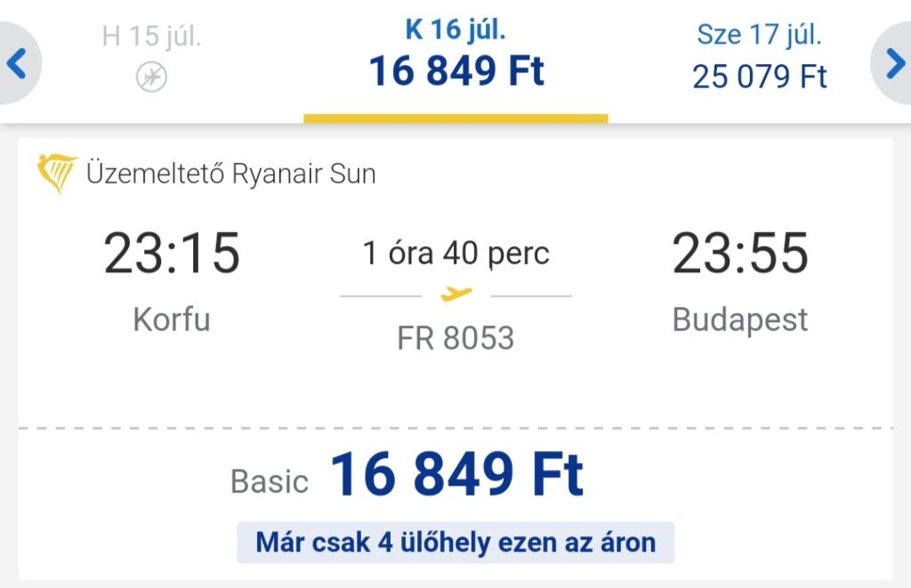Click the '1 óra 40 perc' duration
This screenshot has height=588, width=911.
click(456, 254)
